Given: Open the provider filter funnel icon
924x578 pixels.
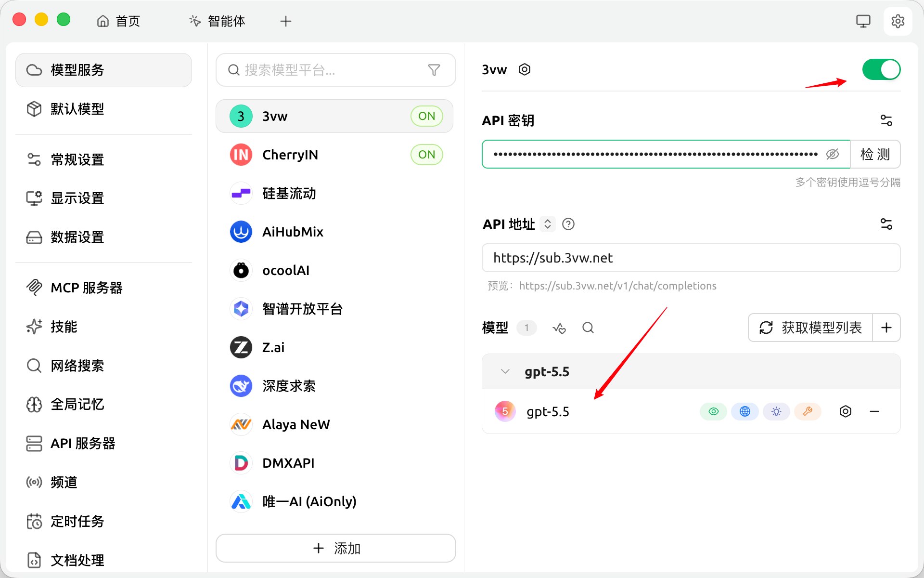Looking at the screenshot, I should point(434,70).
